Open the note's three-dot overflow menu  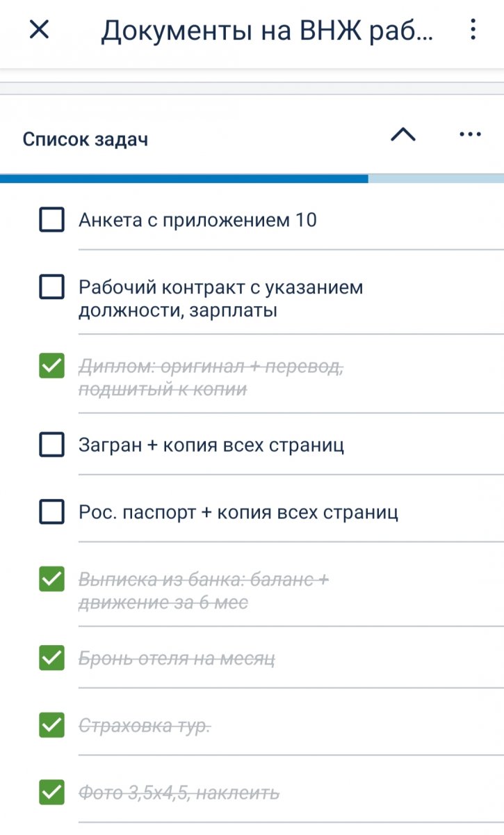(x=473, y=30)
